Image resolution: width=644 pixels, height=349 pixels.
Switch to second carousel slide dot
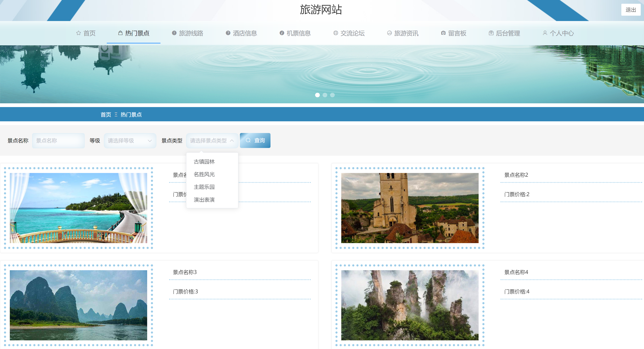click(x=325, y=95)
